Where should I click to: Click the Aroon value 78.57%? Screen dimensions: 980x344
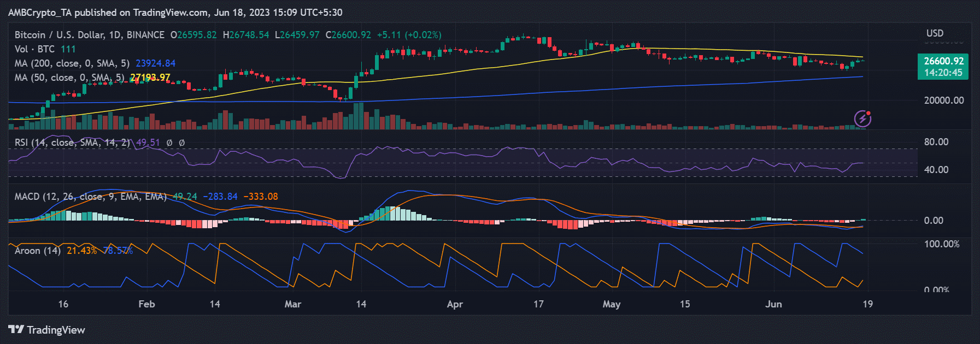118,251
